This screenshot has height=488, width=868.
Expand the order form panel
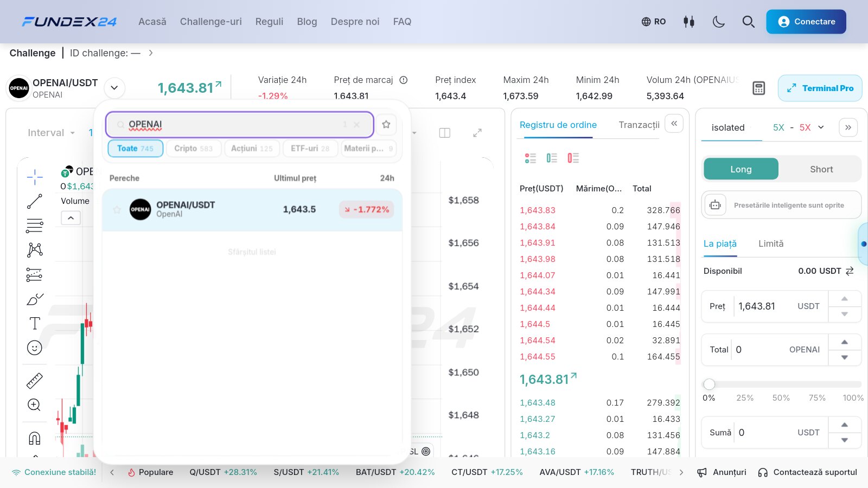point(848,127)
